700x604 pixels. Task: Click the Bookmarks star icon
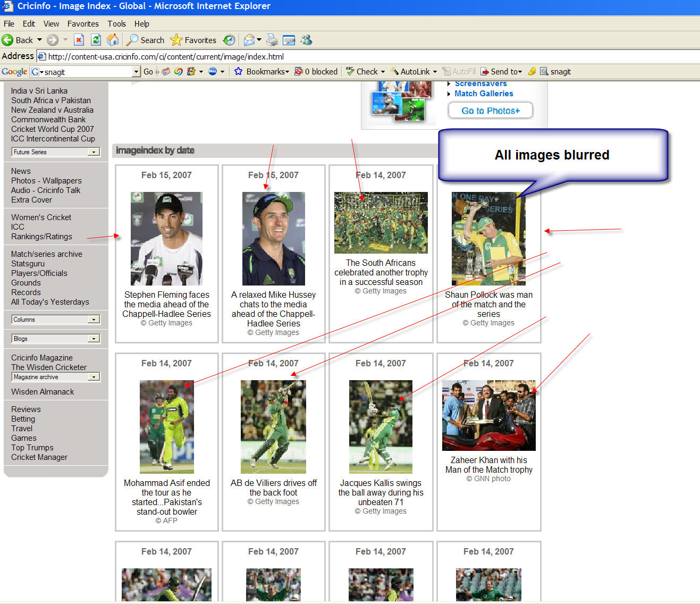click(239, 72)
